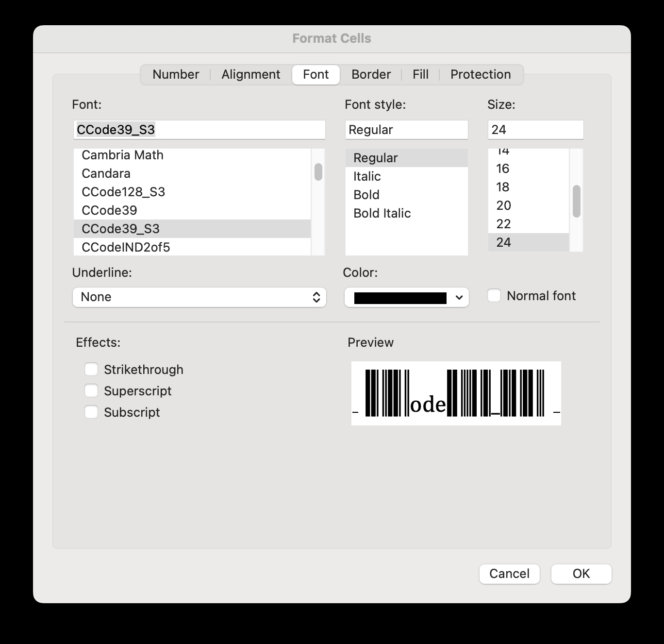Choose CCode39 font from list

pyautogui.click(x=192, y=210)
